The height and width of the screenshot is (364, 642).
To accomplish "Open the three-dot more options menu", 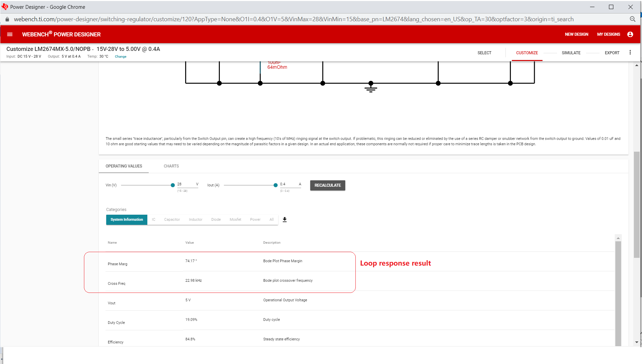I will point(630,53).
